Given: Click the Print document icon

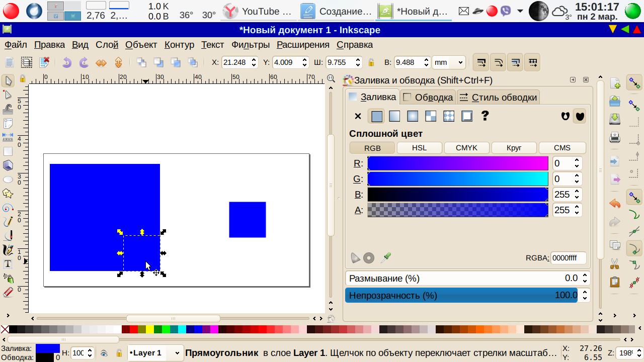Looking at the screenshot, I should 614,137.
